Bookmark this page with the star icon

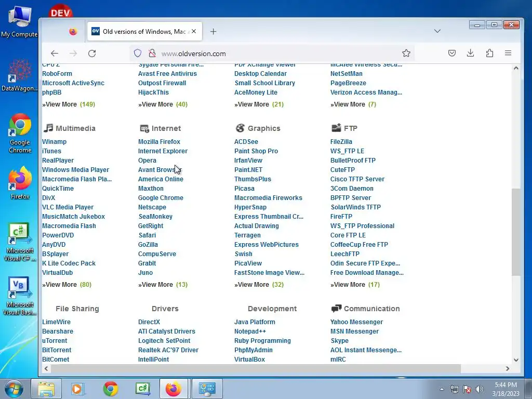click(406, 54)
